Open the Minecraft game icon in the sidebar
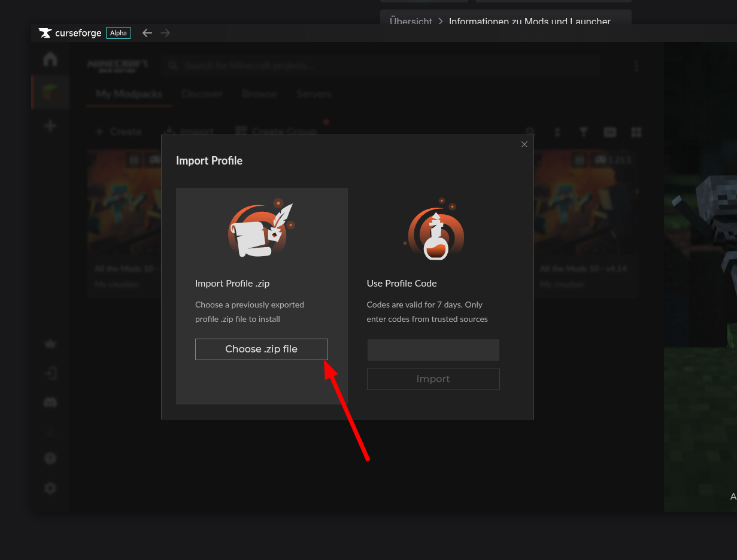 50,92
